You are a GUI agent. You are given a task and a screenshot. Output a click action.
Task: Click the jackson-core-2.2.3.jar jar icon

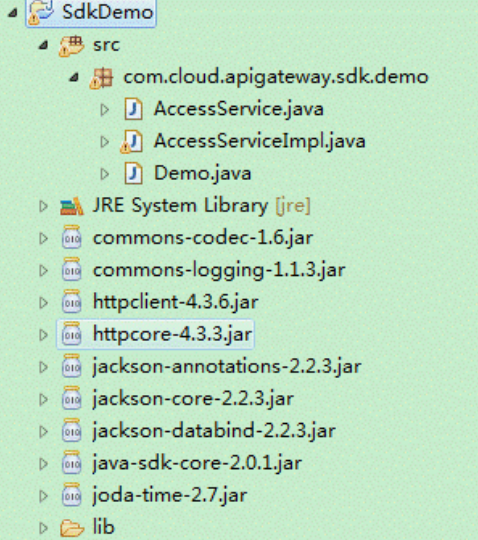72,398
